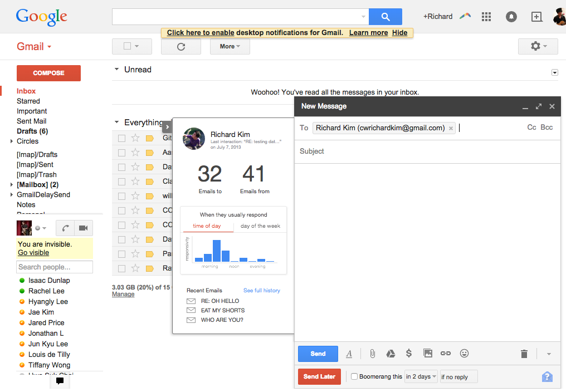
Task: Click the Subject input field
Action: (428, 151)
